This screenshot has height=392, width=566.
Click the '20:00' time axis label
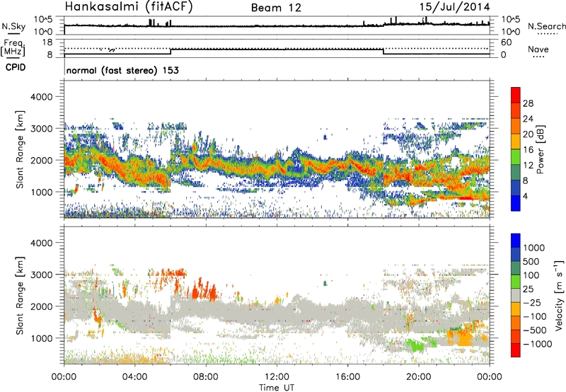(419, 377)
